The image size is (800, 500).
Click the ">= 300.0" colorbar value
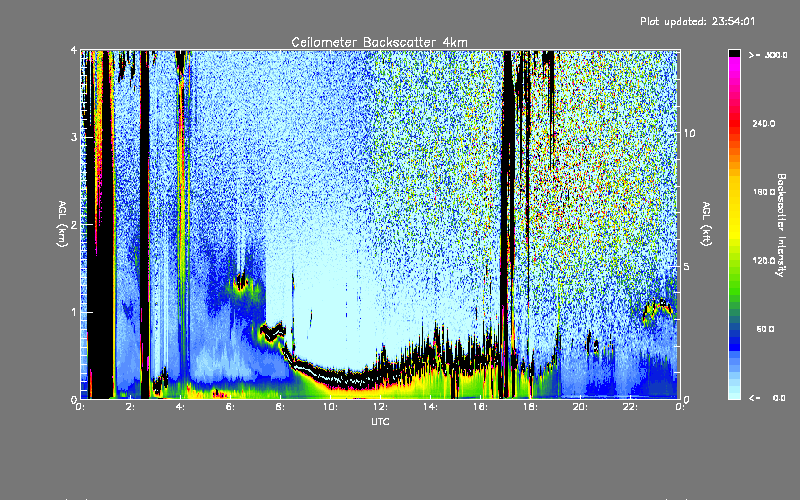click(768, 55)
